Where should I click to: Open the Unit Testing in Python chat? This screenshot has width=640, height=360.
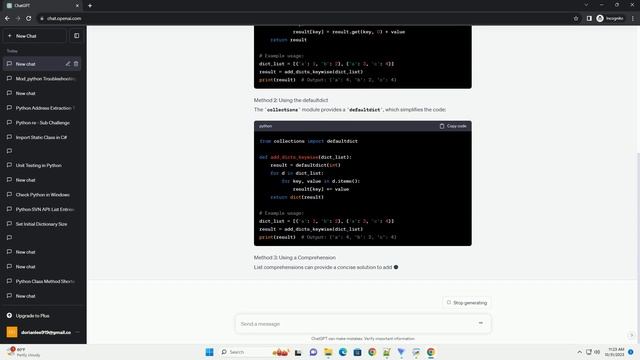tap(42, 165)
